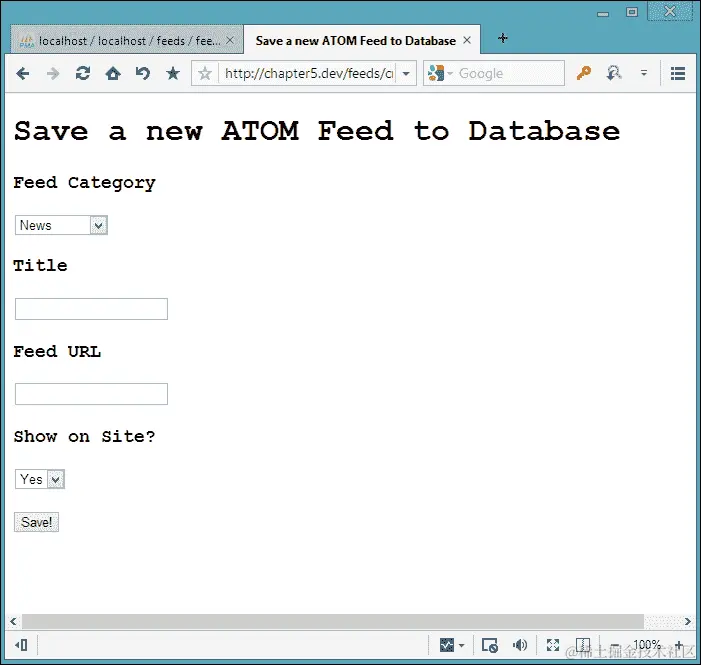Expand the Show on Site Yes dropdown
Viewport: 701px width, 665px height.
click(40, 479)
